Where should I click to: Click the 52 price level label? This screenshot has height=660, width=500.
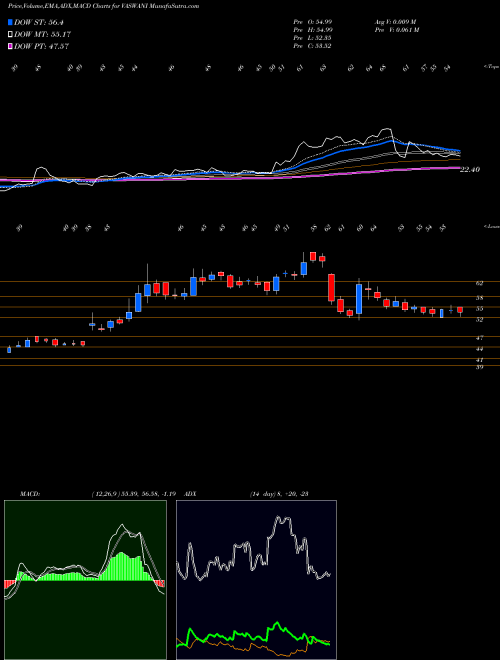click(479, 319)
